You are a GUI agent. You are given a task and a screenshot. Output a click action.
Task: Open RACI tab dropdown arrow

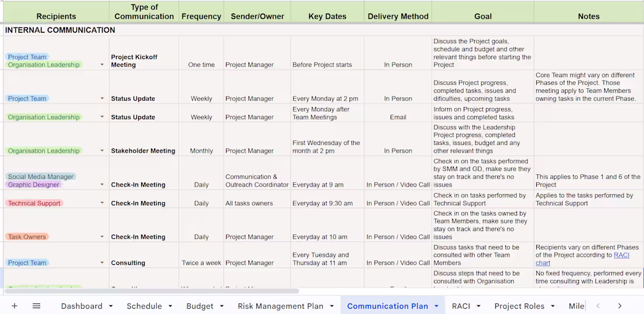coord(478,306)
